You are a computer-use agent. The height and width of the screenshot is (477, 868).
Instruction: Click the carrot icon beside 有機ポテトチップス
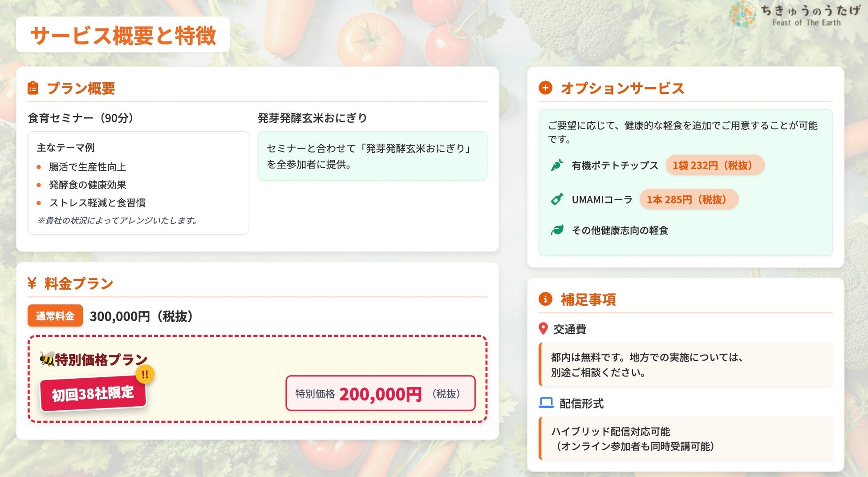(x=557, y=165)
